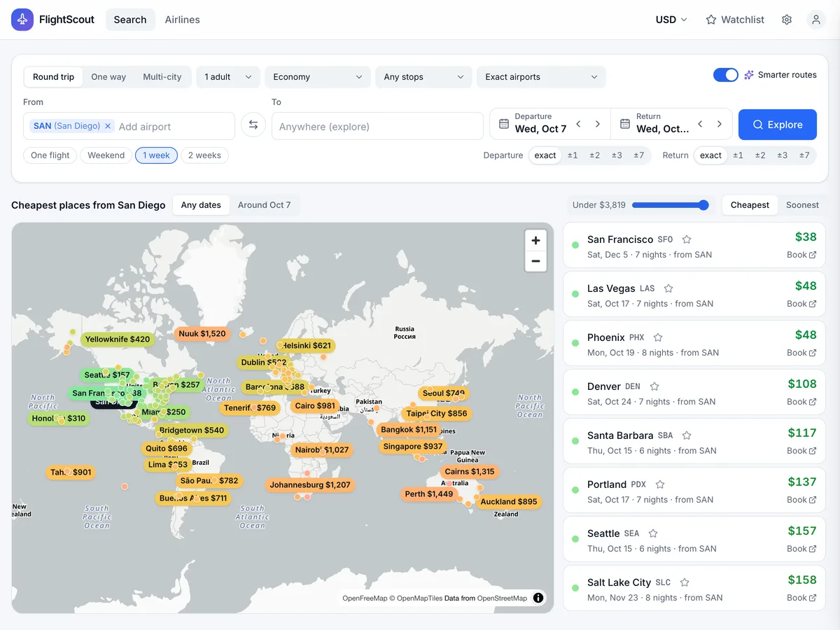Screen dimensions: 840x630
Task: Sort results by Cheapest
Action: click(x=750, y=205)
